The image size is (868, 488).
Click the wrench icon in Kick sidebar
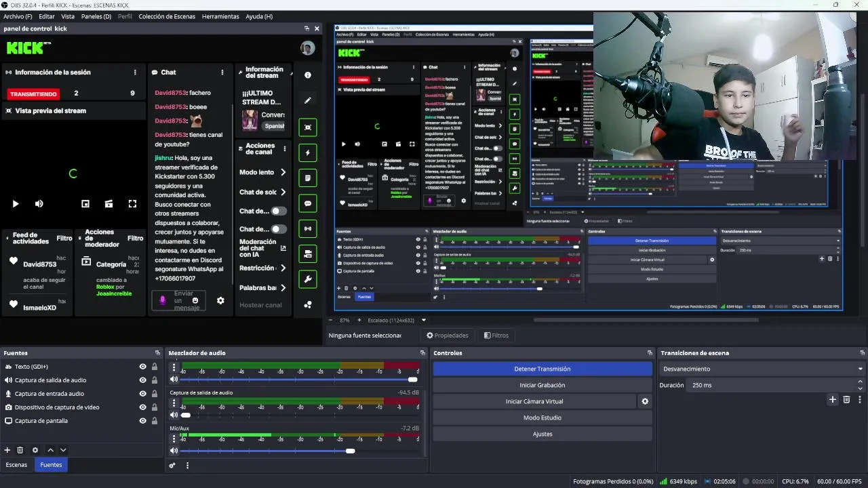(x=308, y=279)
